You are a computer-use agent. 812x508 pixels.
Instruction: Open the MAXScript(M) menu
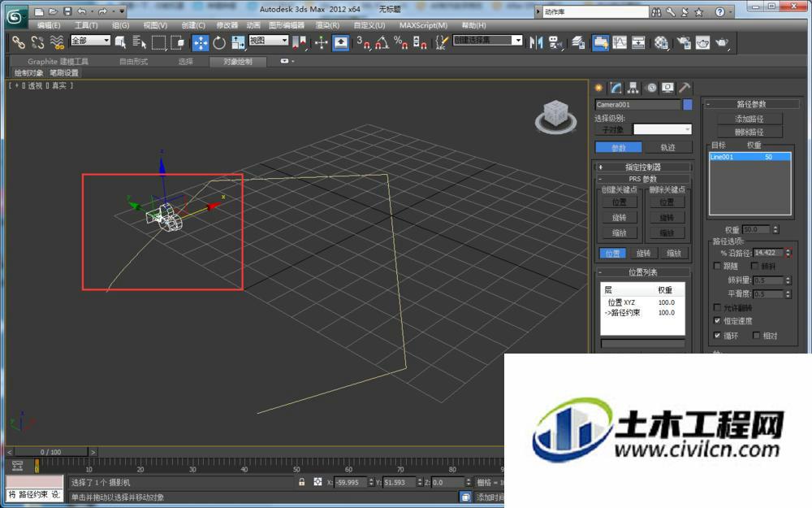(423, 25)
